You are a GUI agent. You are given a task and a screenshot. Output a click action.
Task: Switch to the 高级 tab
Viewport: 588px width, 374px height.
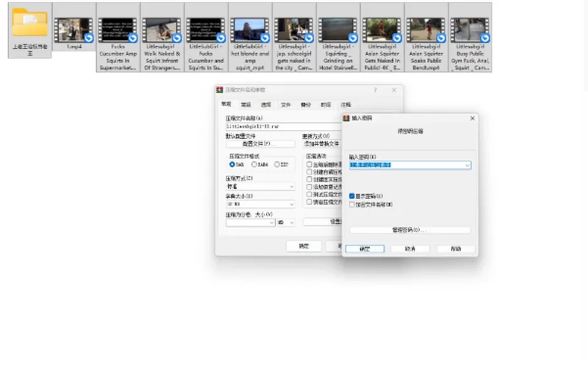tap(246, 105)
